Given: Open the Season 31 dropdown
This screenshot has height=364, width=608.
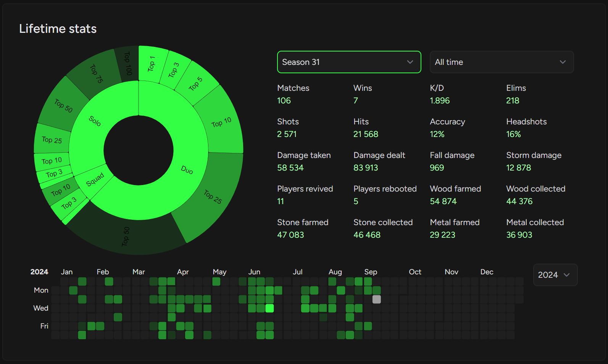Looking at the screenshot, I should coord(348,62).
